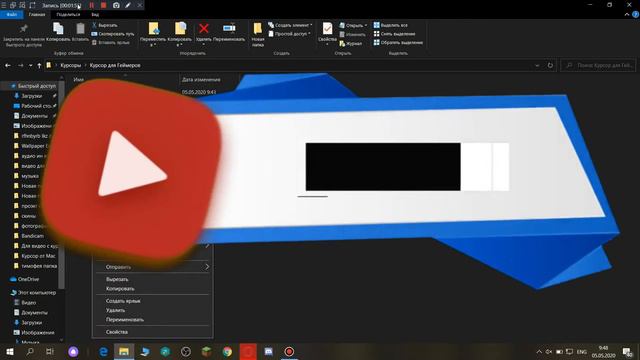Viewport: 640px width, 360px height.
Task: Create a folder with 'Новая папка' in the ribbon
Action: tap(258, 35)
